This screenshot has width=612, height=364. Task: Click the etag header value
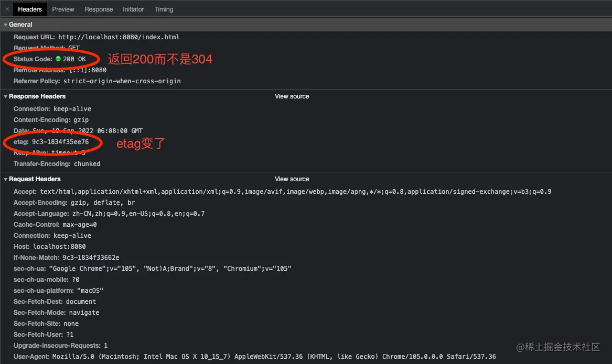pyautogui.click(x=60, y=142)
